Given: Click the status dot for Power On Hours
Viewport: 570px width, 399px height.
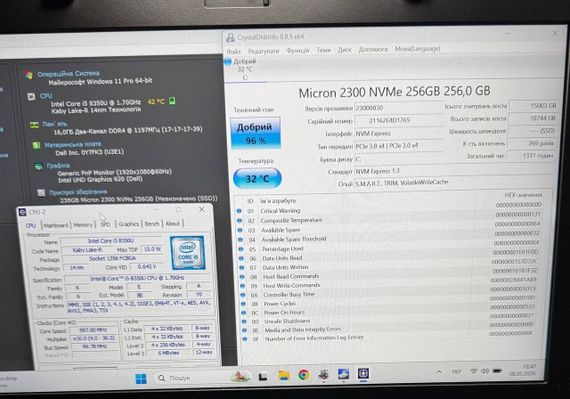Looking at the screenshot, I should (244, 313).
